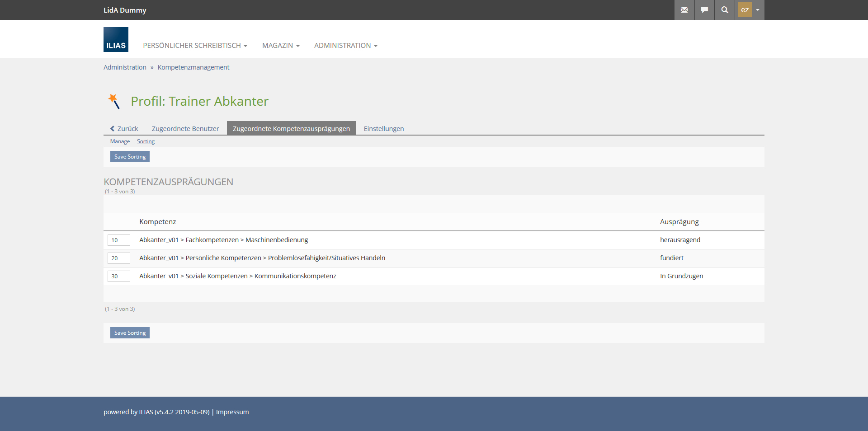Viewport: 868px width, 431px height.
Task: Open the mail envelope icon
Action: pos(684,10)
